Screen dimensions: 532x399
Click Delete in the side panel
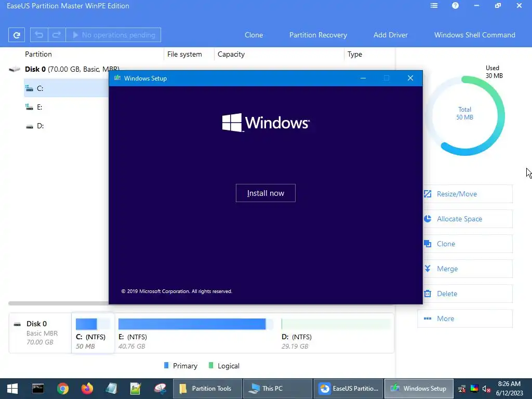pos(468,294)
